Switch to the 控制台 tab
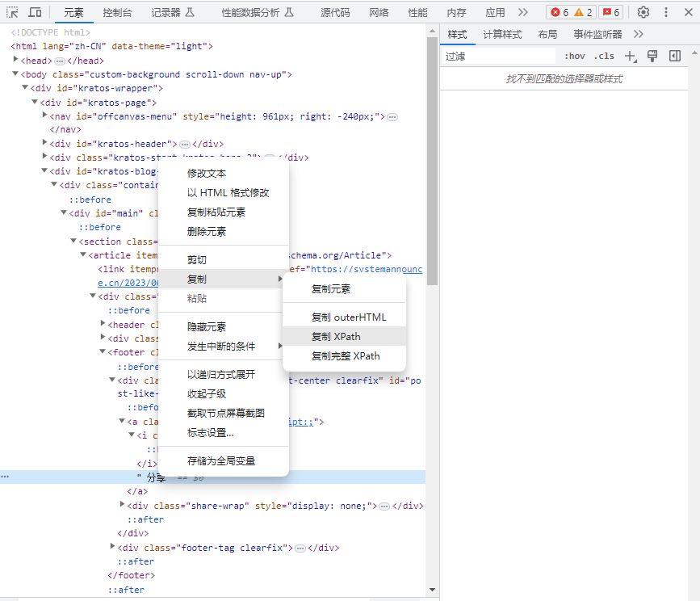 coord(117,12)
